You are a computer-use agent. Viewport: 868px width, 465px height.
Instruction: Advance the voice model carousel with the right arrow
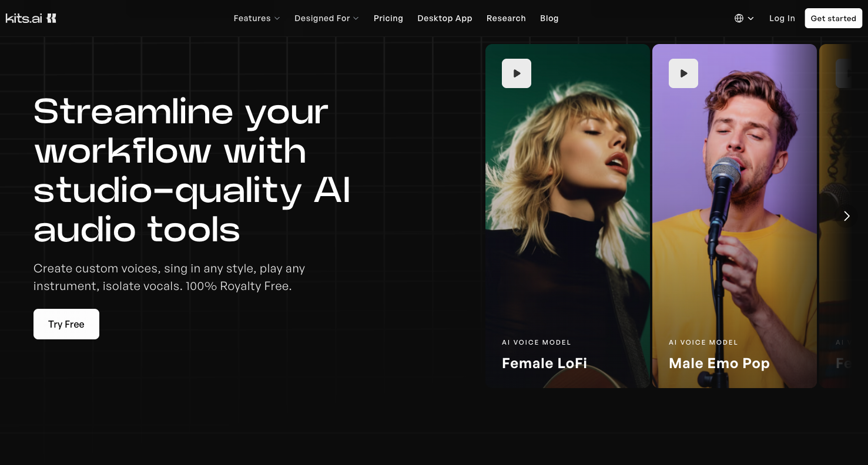point(846,216)
